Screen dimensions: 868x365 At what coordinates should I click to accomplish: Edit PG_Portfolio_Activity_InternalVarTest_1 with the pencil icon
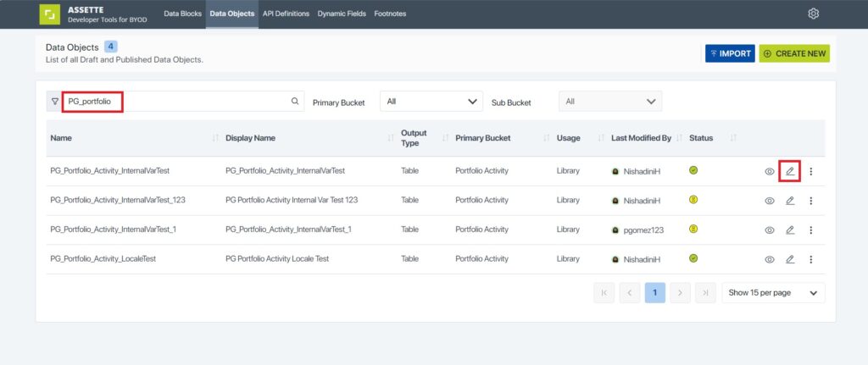790,230
